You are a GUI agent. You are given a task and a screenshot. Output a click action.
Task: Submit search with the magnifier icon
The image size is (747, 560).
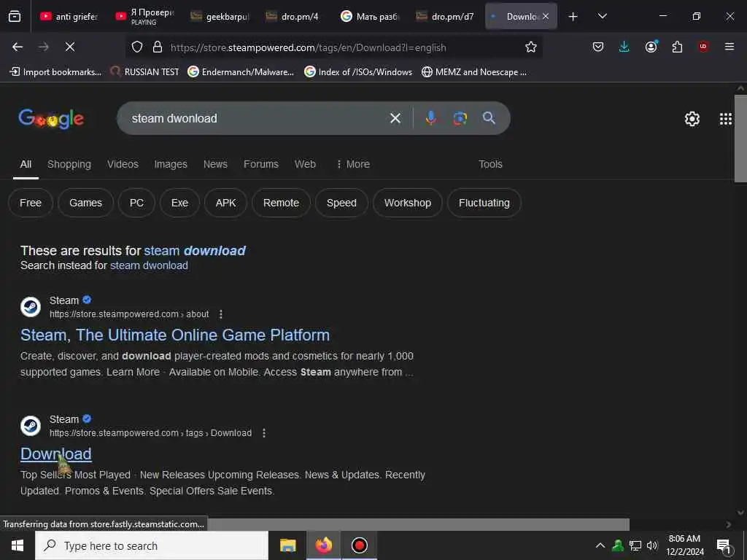point(489,118)
